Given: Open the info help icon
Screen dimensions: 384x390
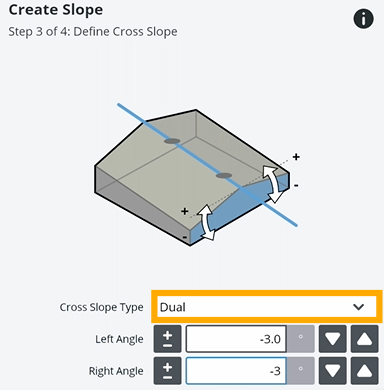Looking at the screenshot, I should click(363, 19).
